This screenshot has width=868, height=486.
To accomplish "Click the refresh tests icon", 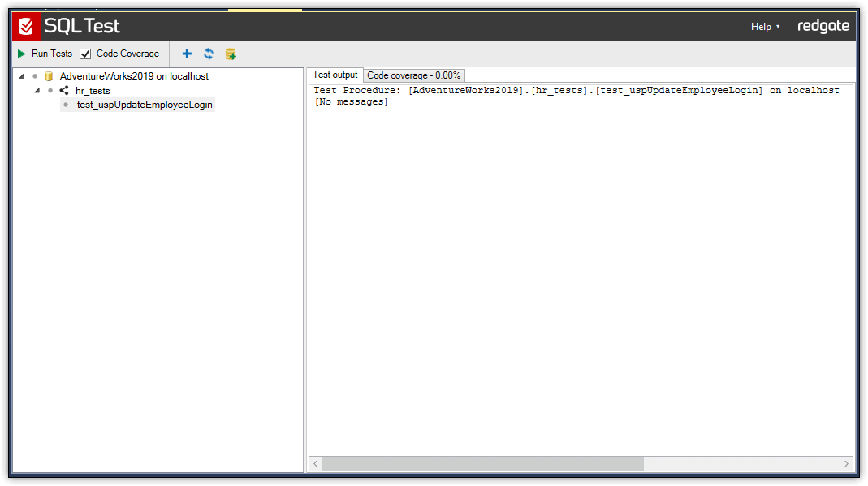I will 209,54.
